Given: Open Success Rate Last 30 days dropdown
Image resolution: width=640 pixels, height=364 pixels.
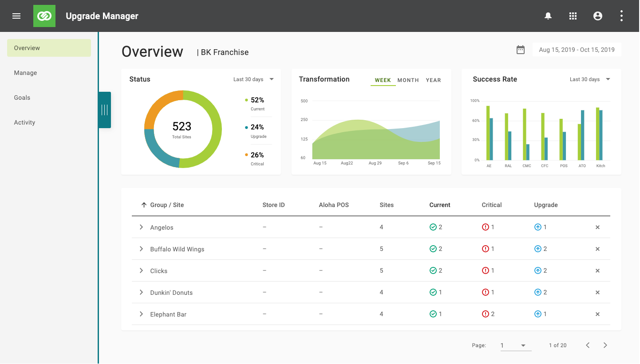Looking at the screenshot, I should pos(590,79).
